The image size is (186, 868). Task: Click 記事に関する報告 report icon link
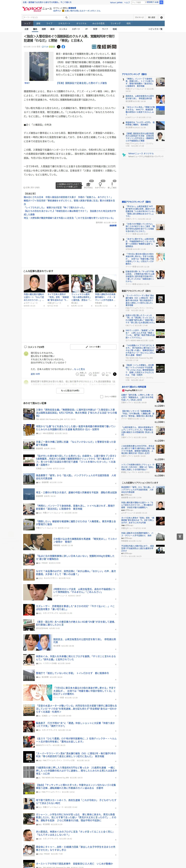pos(31,187)
